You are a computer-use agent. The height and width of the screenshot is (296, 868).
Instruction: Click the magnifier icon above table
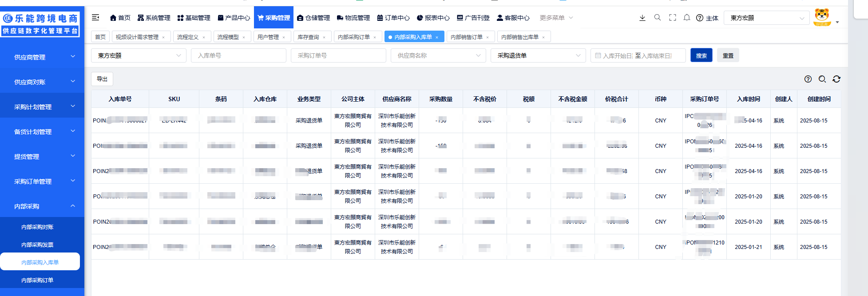(822, 79)
